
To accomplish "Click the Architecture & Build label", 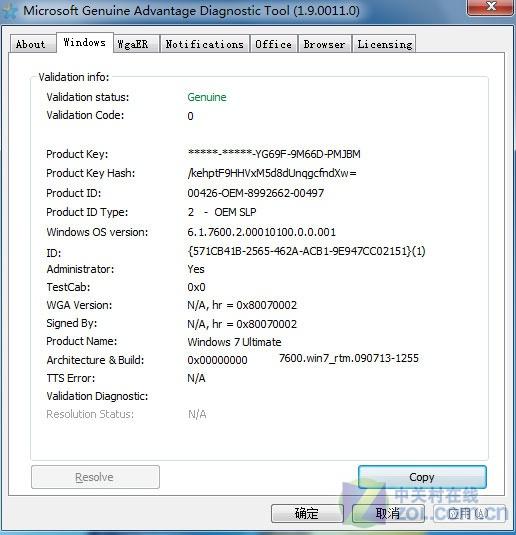I will tap(95, 360).
